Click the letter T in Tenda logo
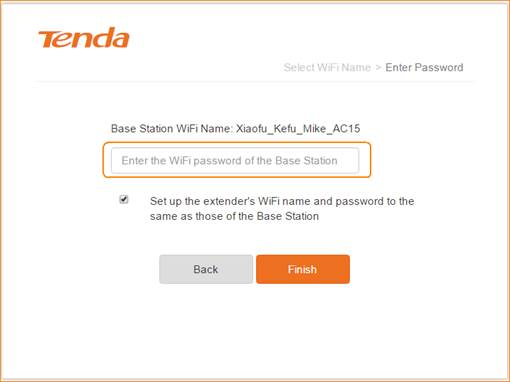510x382 pixels. point(49,39)
